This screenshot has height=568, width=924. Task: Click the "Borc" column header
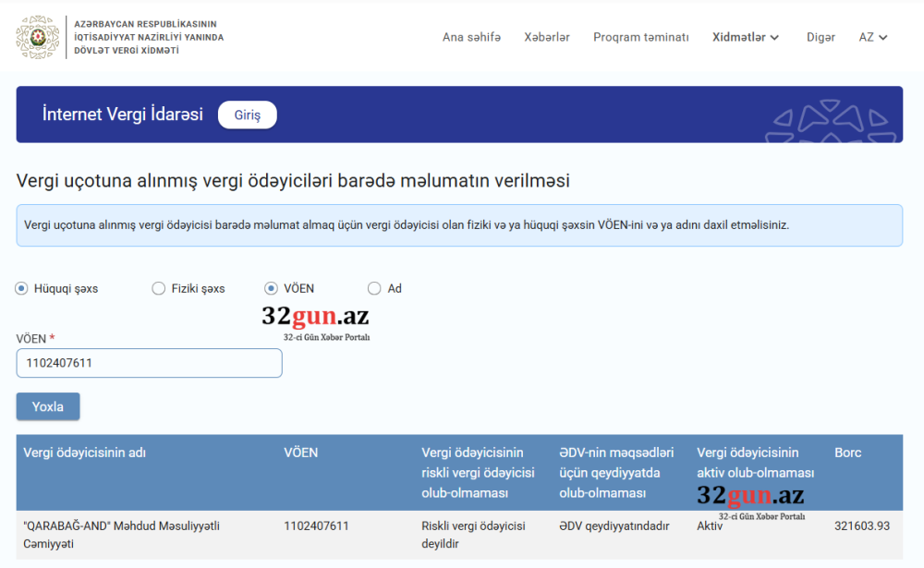coord(846,453)
